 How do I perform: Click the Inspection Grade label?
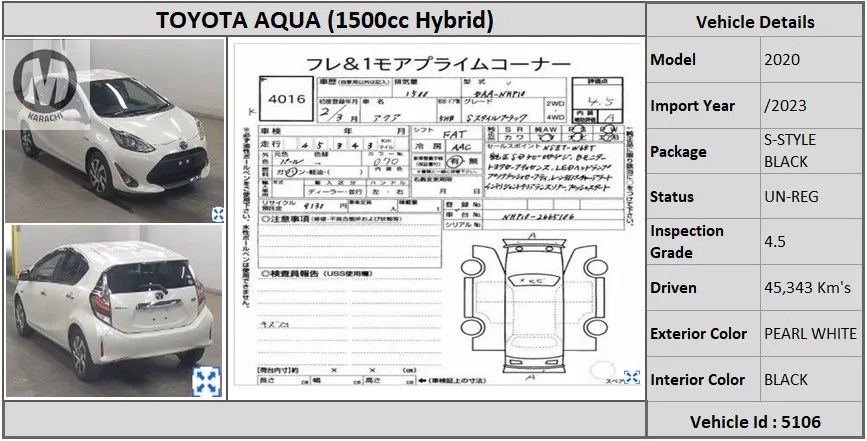point(687,242)
